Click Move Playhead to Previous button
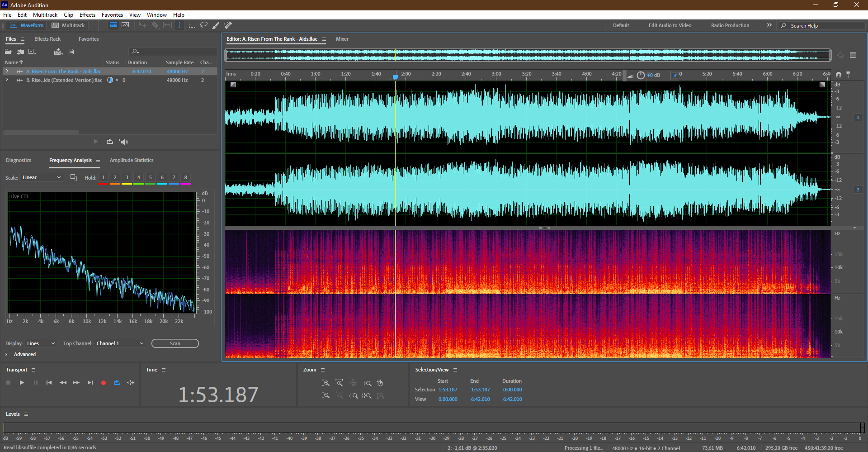Viewport: 868px width, 452px height. click(x=49, y=383)
